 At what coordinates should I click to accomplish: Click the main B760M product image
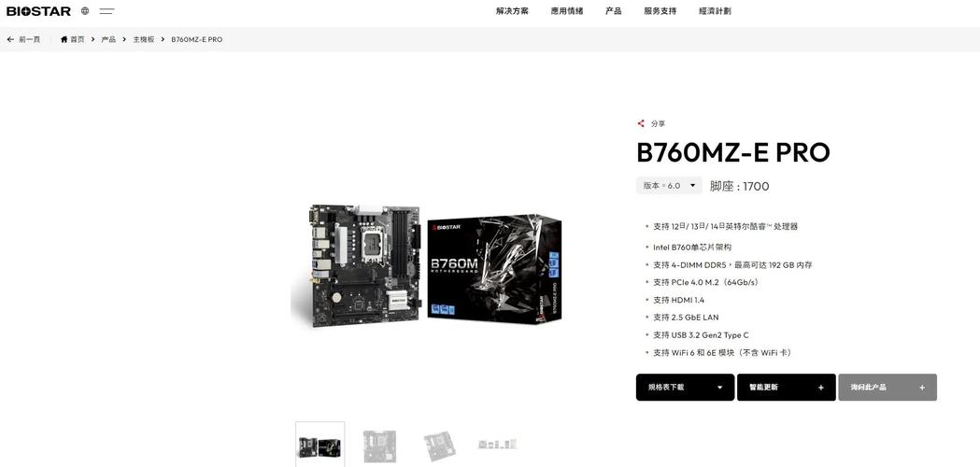coord(427,265)
